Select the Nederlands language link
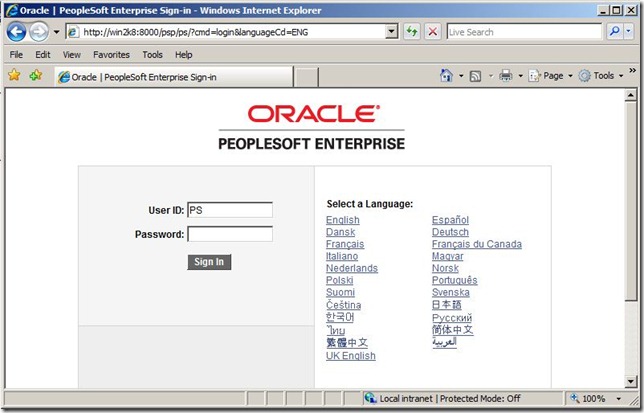 click(352, 268)
